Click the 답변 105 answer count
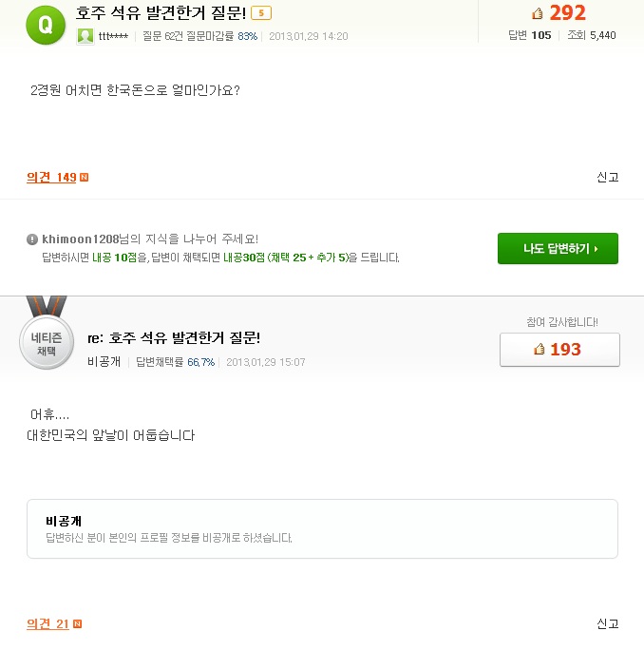Viewport: 644px width, 650px height. click(531, 35)
